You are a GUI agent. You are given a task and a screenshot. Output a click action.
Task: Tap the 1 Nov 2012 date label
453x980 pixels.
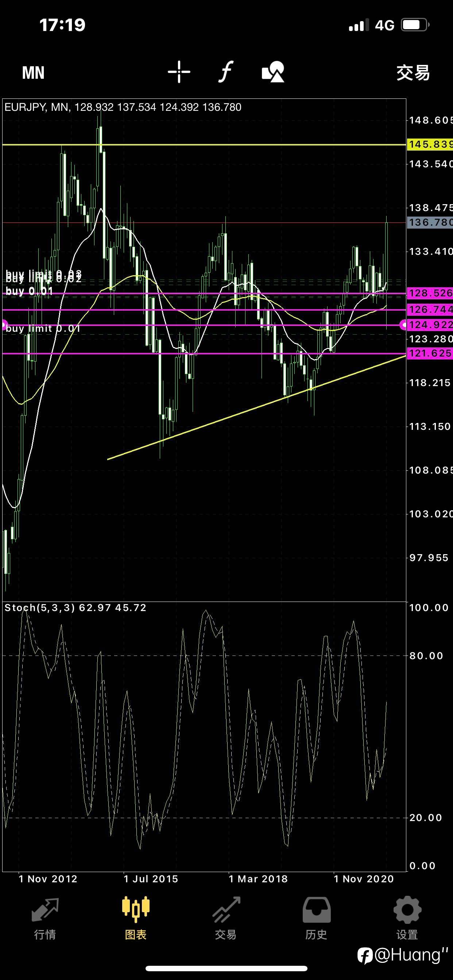[x=48, y=879]
